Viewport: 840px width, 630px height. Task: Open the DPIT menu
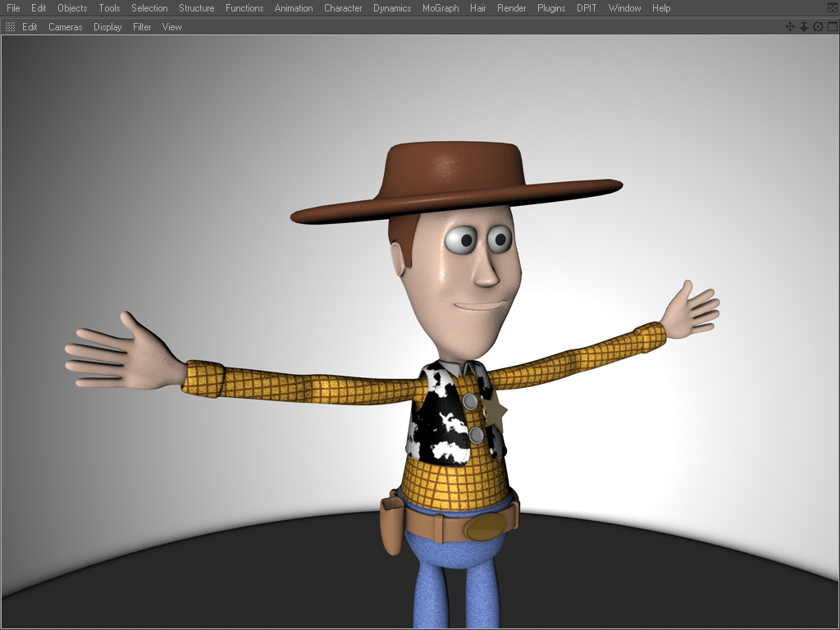tap(587, 8)
